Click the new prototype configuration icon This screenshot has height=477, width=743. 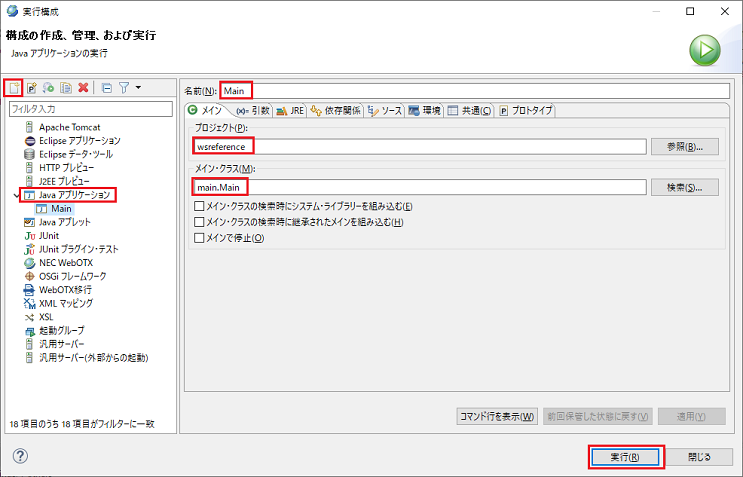32,89
